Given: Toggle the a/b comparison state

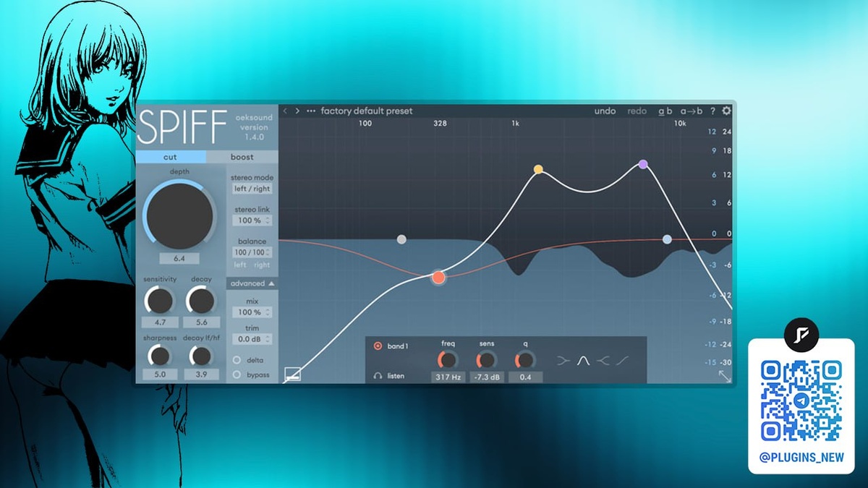Looking at the screenshot, I should 665,111.
